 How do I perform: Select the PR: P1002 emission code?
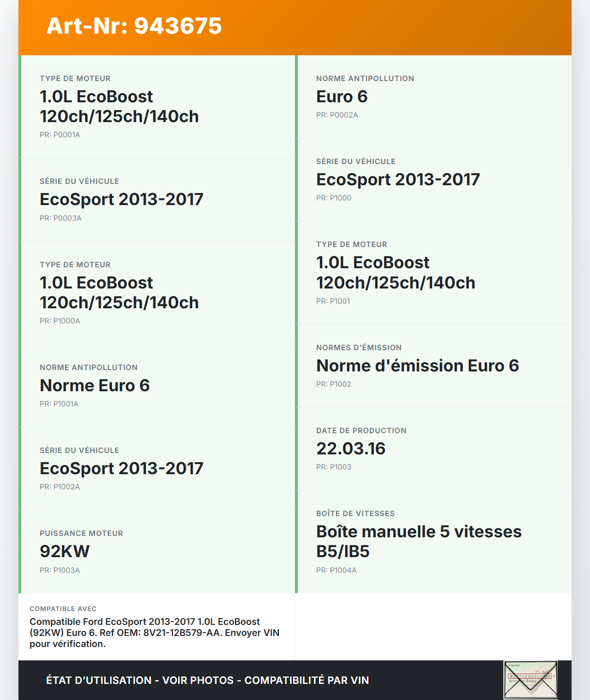click(x=334, y=384)
